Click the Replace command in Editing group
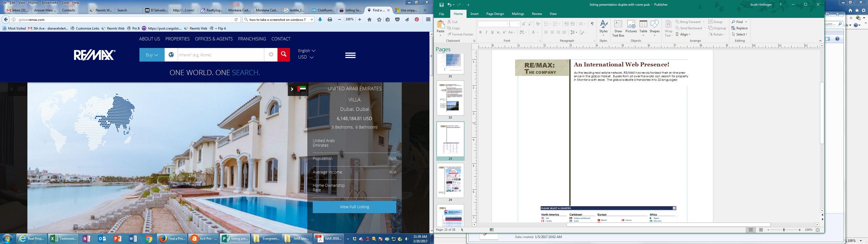 pos(740,28)
